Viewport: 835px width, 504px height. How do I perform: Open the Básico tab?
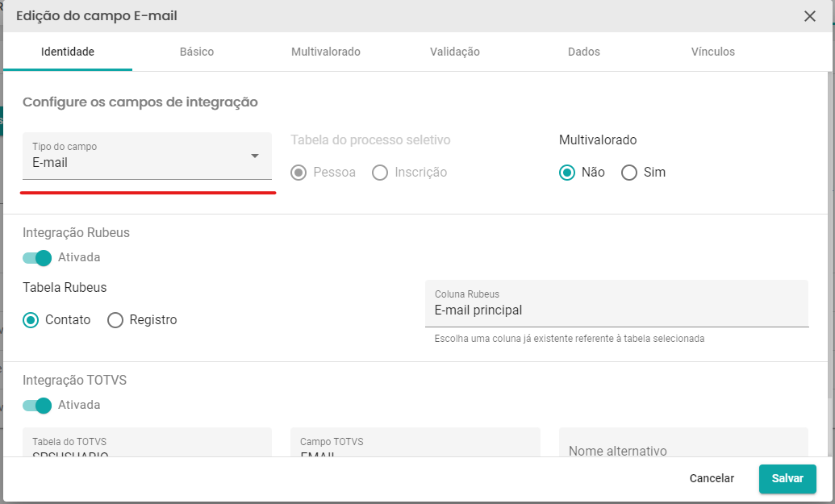197,52
